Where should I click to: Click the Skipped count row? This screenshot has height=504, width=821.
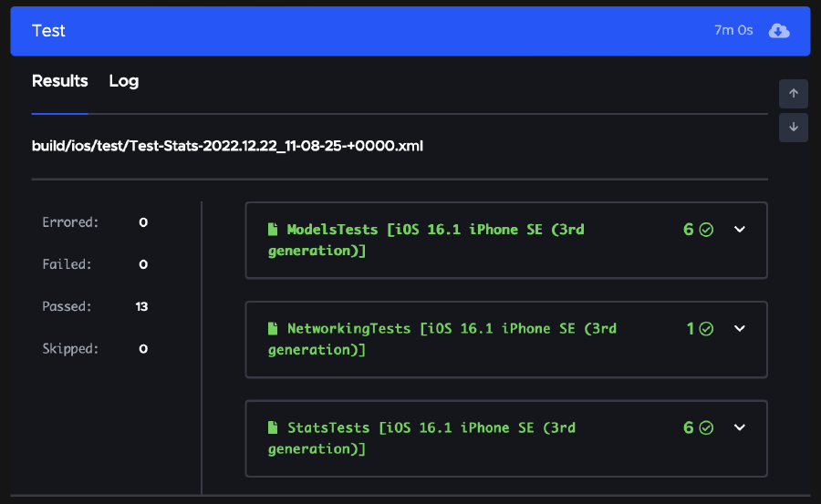point(94,349)
